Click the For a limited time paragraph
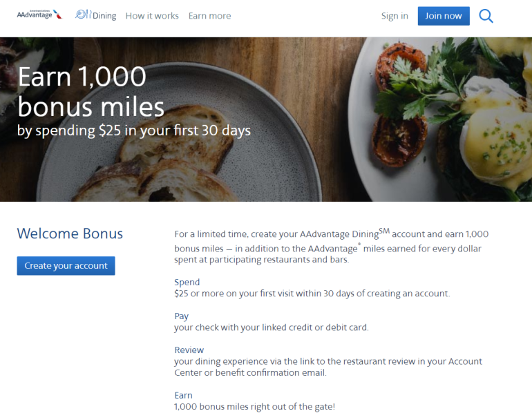The width and height of the screenshot is (532, 420). (x=332, y=247)
